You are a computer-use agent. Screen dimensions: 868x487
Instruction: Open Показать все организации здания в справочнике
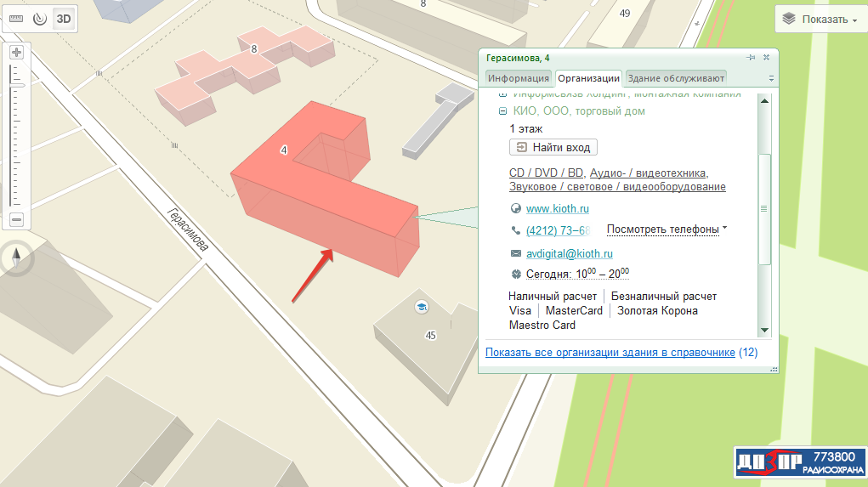tap(610, 353)
